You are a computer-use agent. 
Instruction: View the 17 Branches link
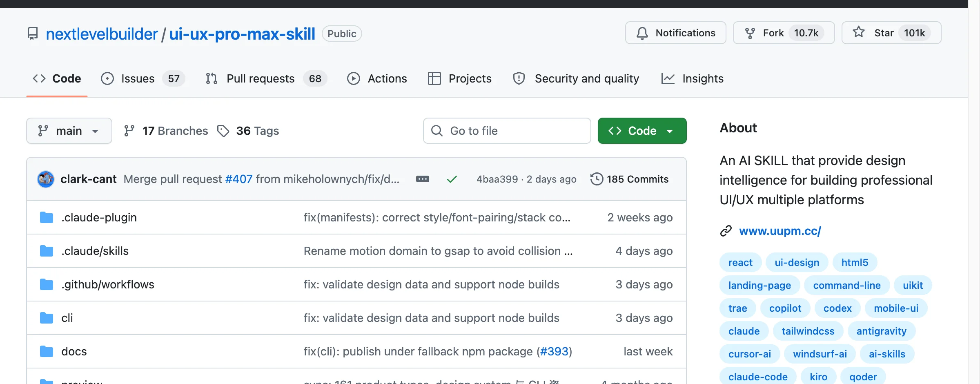click(x=166, y=131)
